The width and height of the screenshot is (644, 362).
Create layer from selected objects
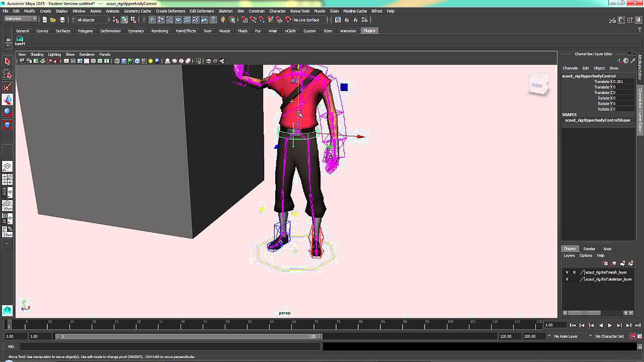click(x=630, y=263)
